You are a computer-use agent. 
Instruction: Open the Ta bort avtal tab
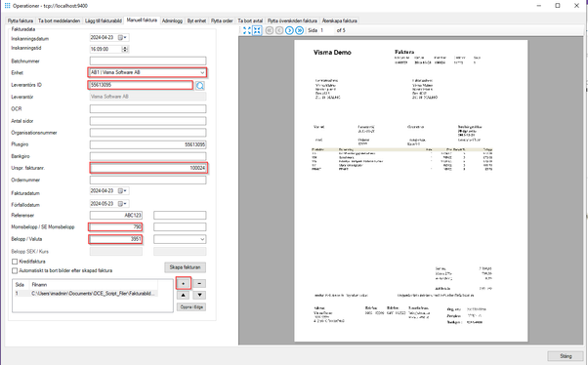pos(250,21)
